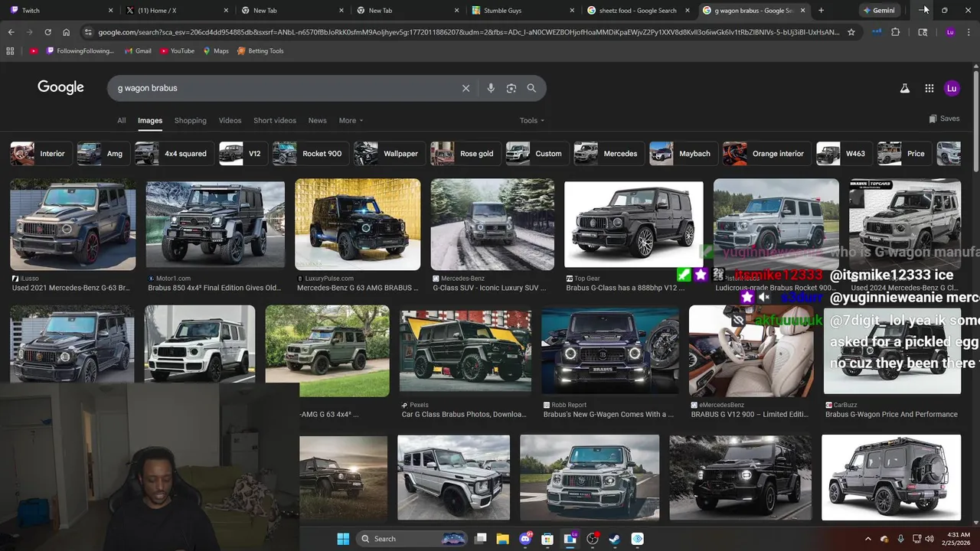Open the LuxuryPulse.com black G 63 image
This screenshot has height=551, width=980.
[358, 224]
